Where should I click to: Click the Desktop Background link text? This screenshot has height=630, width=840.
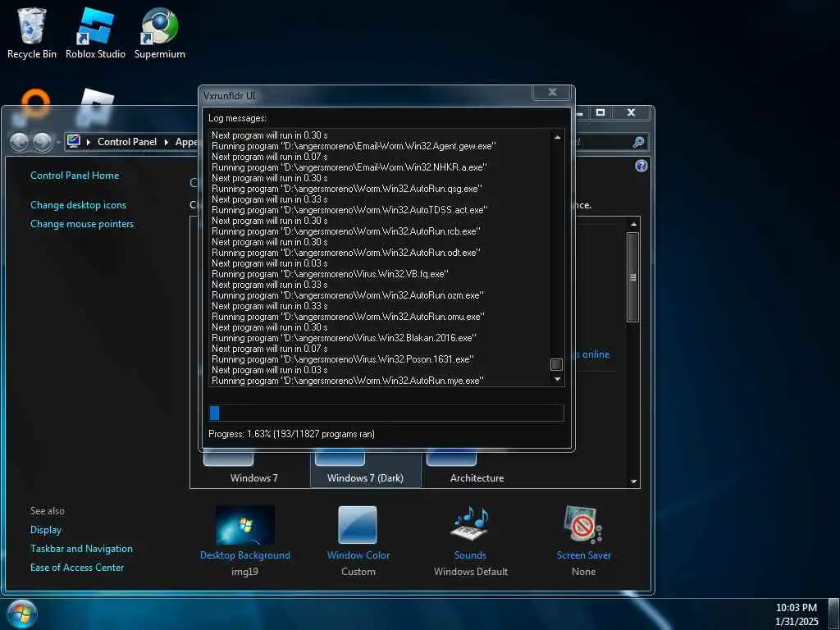click(x=244, y=555)
